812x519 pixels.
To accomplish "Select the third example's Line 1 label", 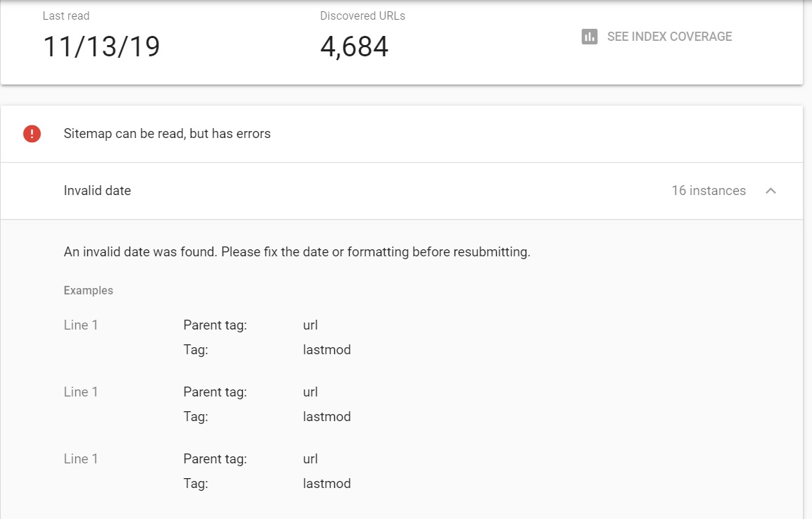I will [x=81, y=459].
